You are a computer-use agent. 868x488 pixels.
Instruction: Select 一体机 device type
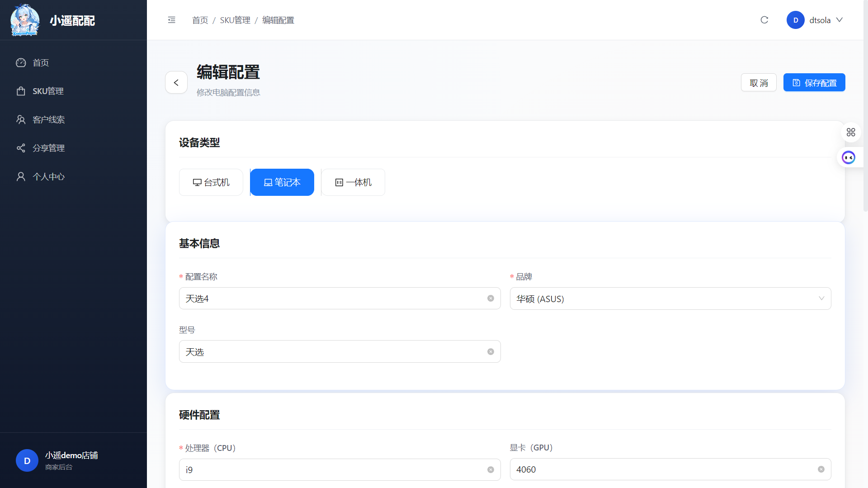(x=353, y=182)
